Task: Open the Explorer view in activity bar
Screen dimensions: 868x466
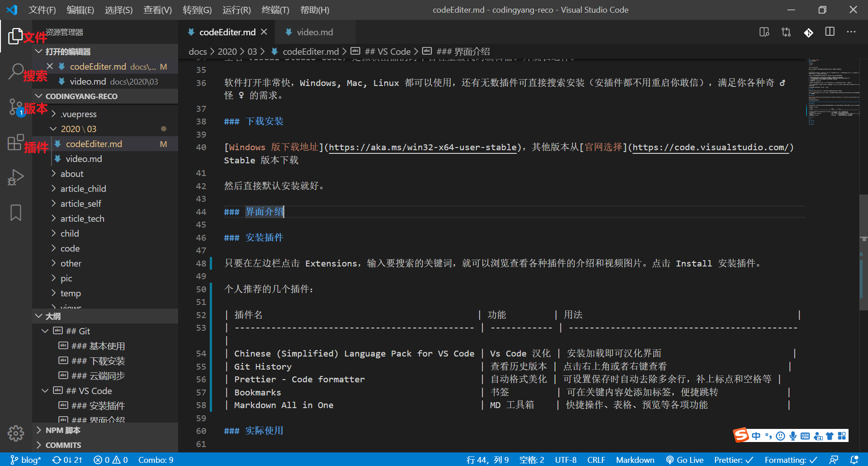Action: point(15,36)
